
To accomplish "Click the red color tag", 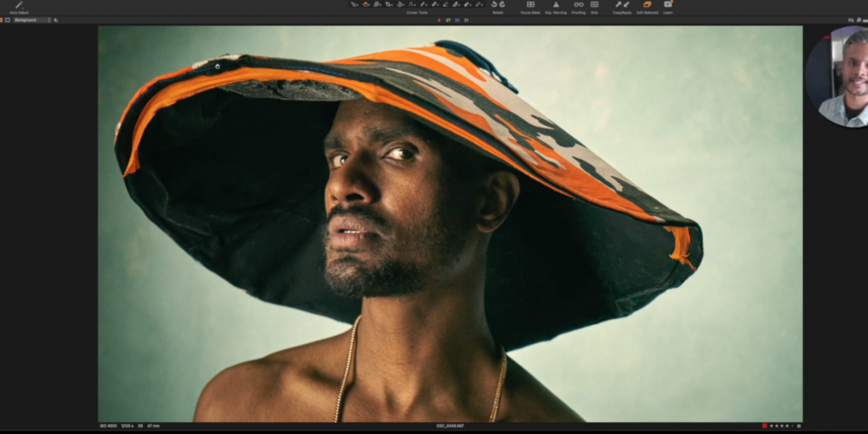I will (764, 426).
